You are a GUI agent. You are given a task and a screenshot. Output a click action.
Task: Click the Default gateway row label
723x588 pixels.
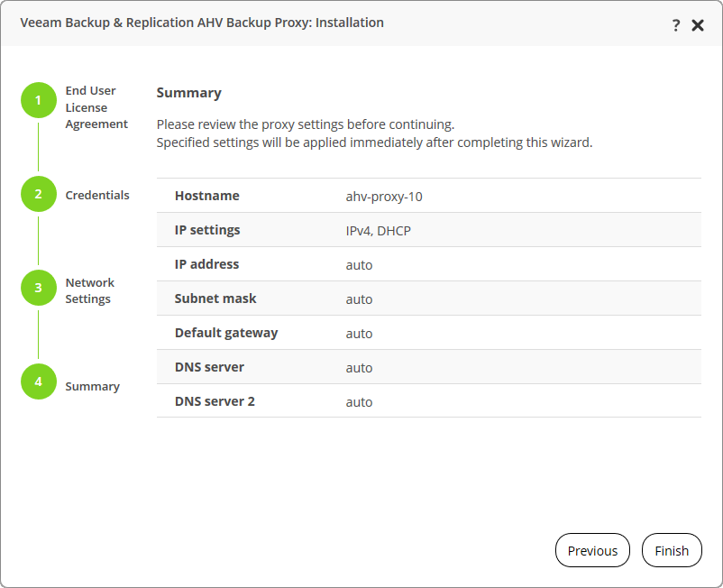[x=226, y=333]
